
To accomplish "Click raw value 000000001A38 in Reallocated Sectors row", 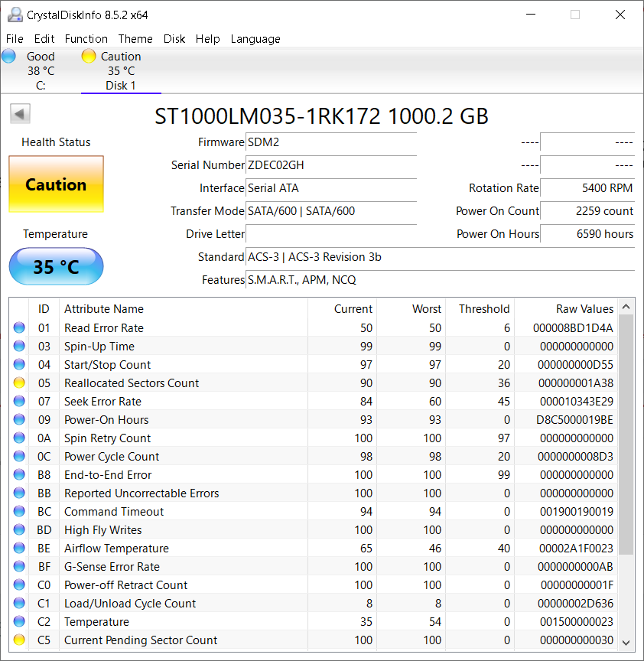I will [x=576, y=383].
